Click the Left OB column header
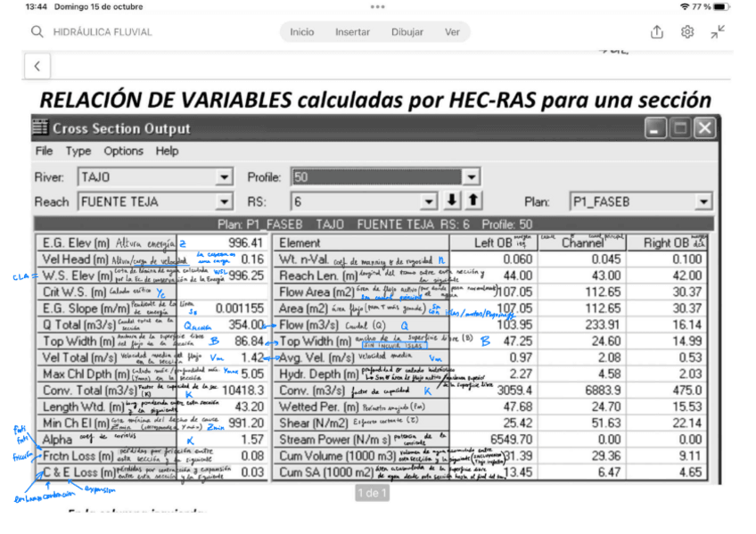 click(492, 242)
